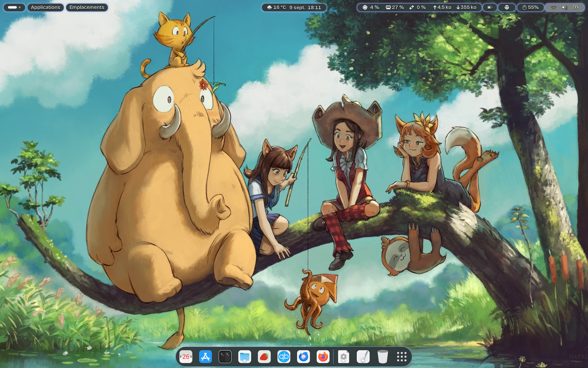Open the Terminal from the dock
Viewport: 588px width, 368px height.
click(225, 357)
